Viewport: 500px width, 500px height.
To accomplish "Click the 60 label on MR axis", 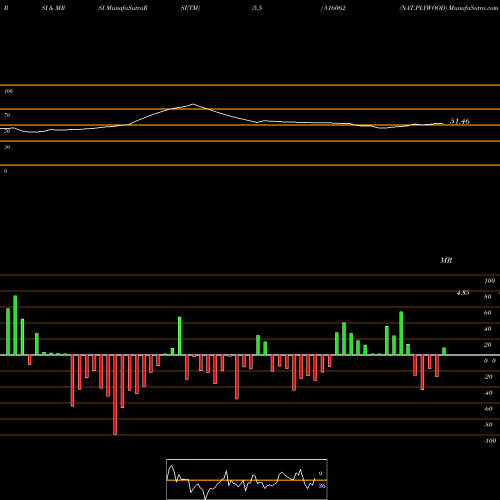I will coord(488,313).
